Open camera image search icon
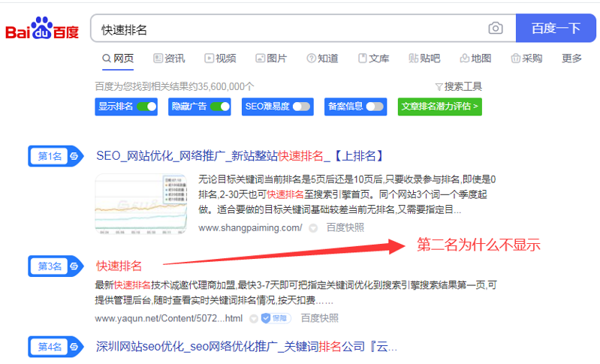The width and height of the screenshot is (600, 364). (496, 29)
